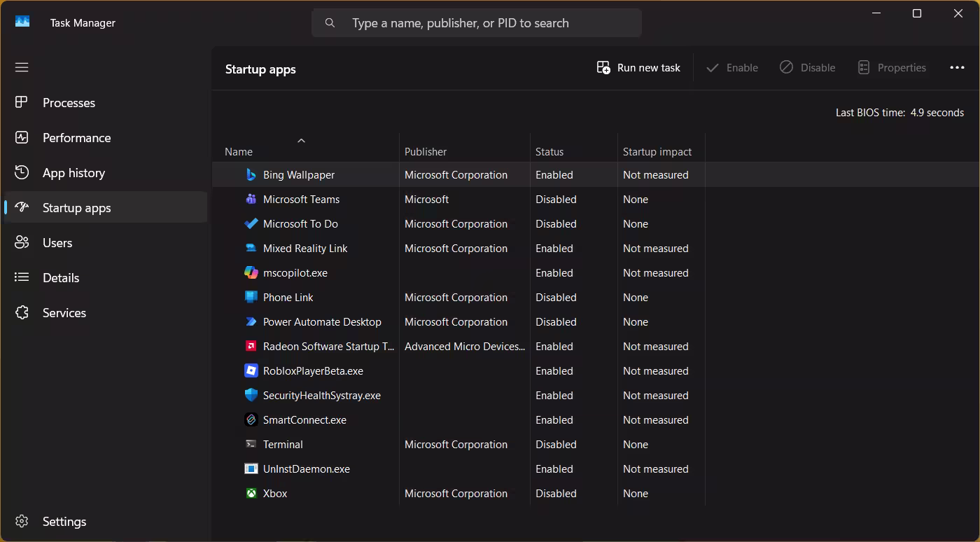This screenshot has height=542, width=980.
Task: Click Advanced Micro Devices publisher cell
Action: coord(465,347)
